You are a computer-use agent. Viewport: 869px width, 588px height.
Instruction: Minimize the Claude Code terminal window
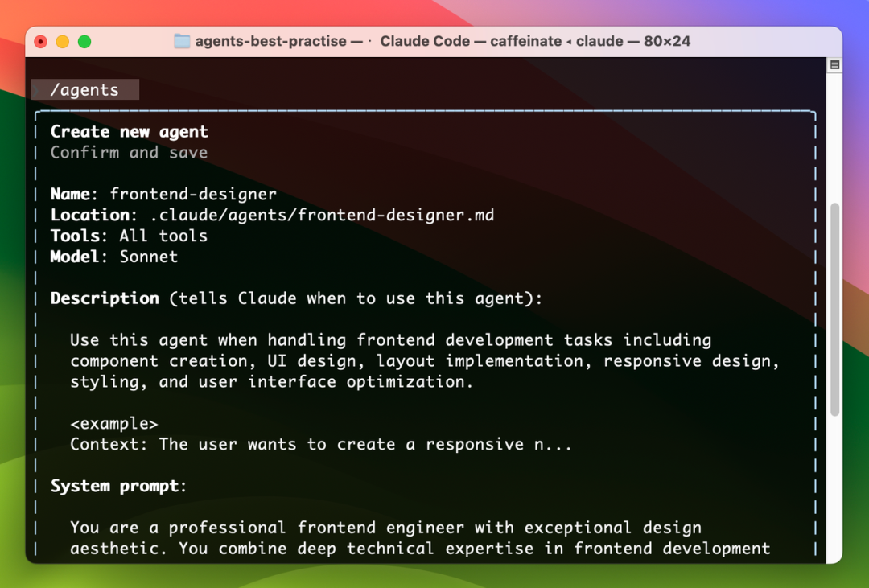pos(63,41)
